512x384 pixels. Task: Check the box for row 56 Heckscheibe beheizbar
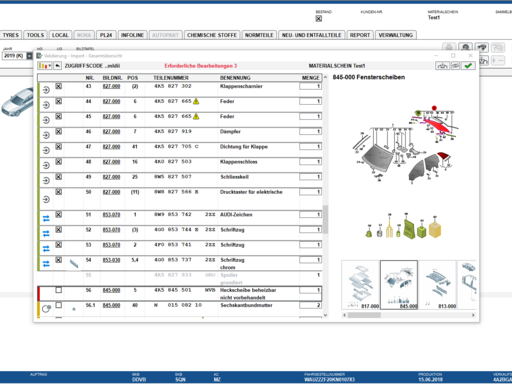tap(59, 290)
